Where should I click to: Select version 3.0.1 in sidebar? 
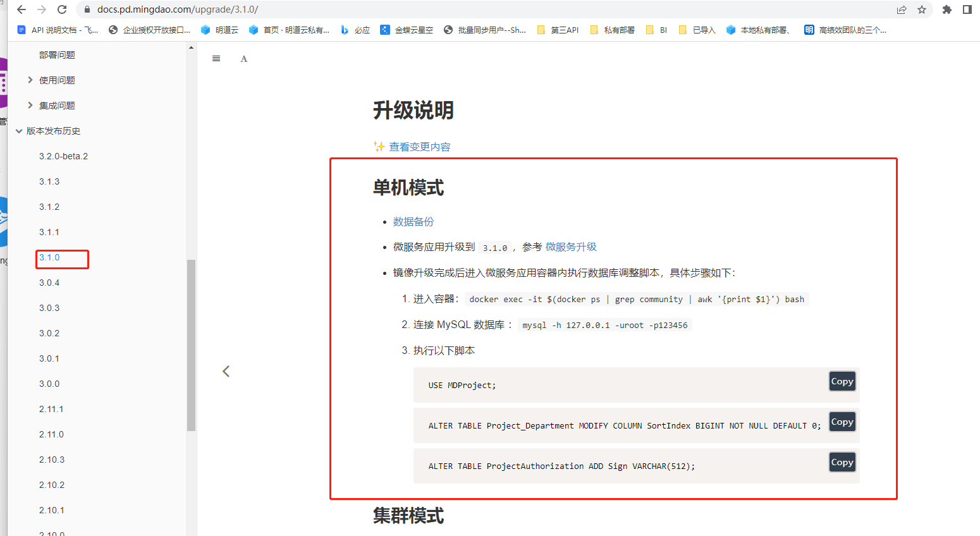(49, 358)
